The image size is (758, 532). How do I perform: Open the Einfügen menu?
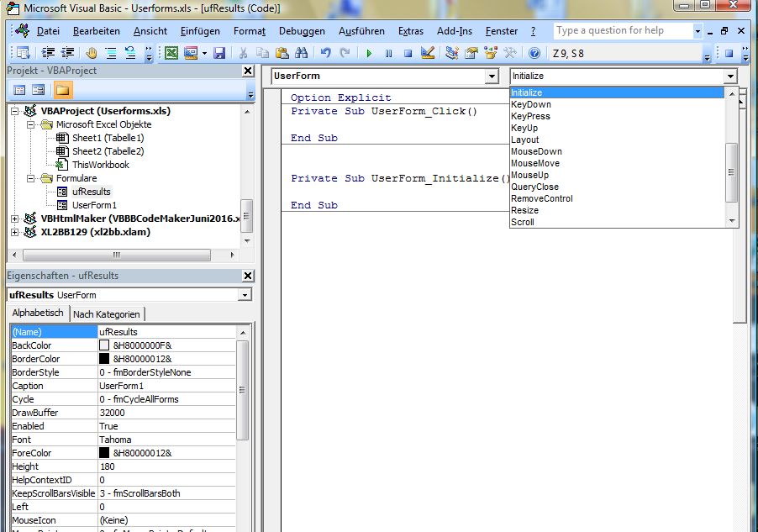[200, 31]
